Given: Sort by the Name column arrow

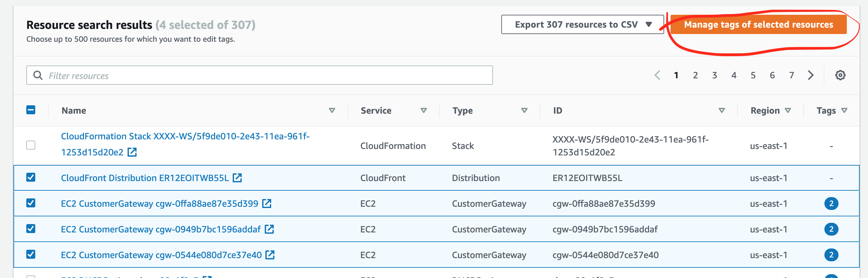Looking at the screenshot, I should pos(332,110).
